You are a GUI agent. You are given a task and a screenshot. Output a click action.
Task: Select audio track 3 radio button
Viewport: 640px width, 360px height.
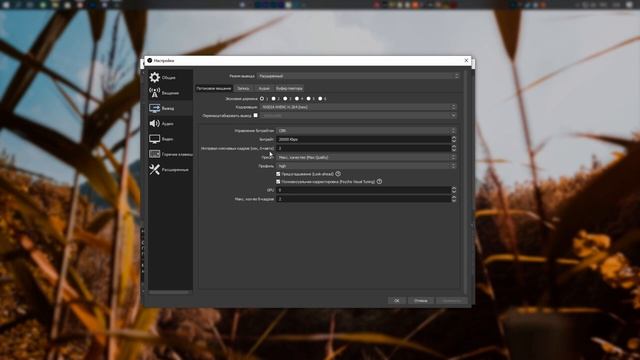[285, 99]
